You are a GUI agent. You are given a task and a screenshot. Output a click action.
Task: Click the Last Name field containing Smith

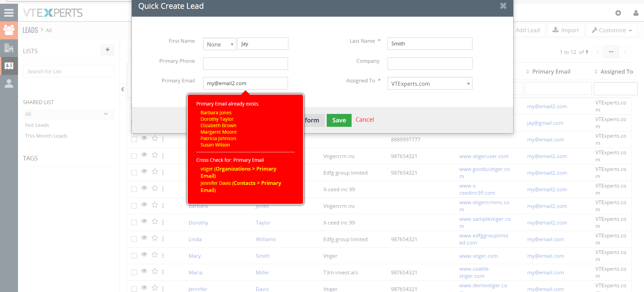[430, 43]
